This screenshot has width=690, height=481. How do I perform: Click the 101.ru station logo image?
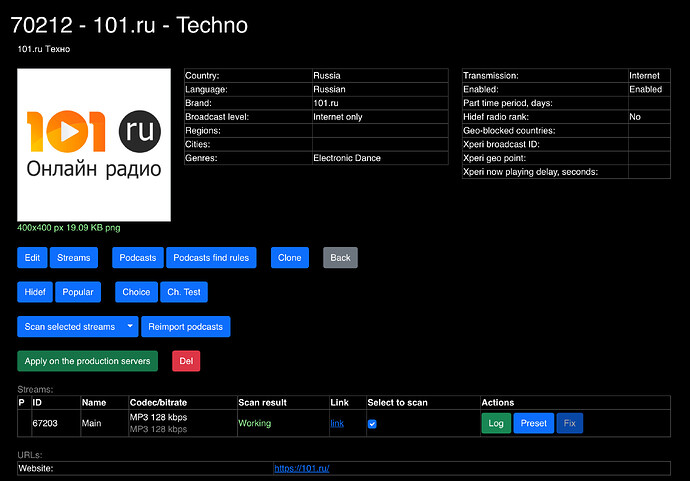click(x=94, y=145)
